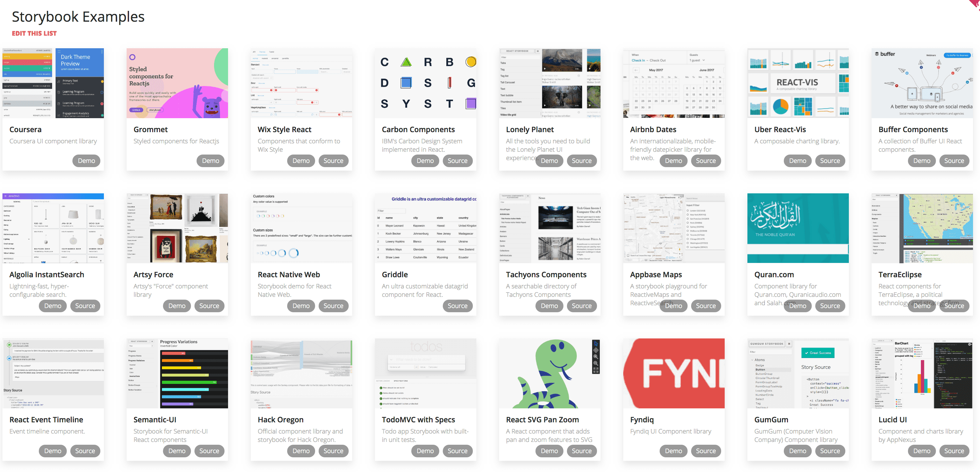Open Uber React-Vis Source button
Image resolution: width=980 pixels, height=472 pixels.
coord(830,161)
